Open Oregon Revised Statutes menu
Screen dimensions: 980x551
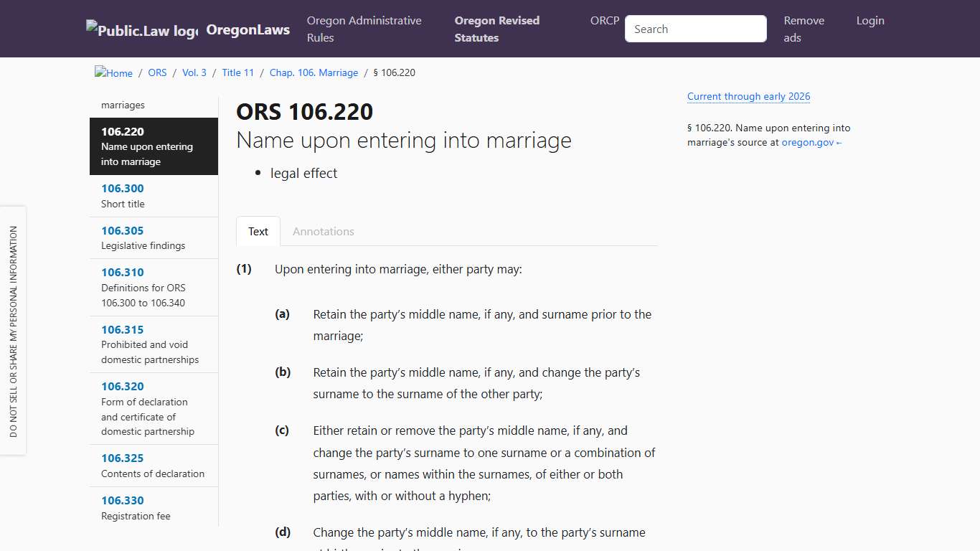(x=496, y=29)
